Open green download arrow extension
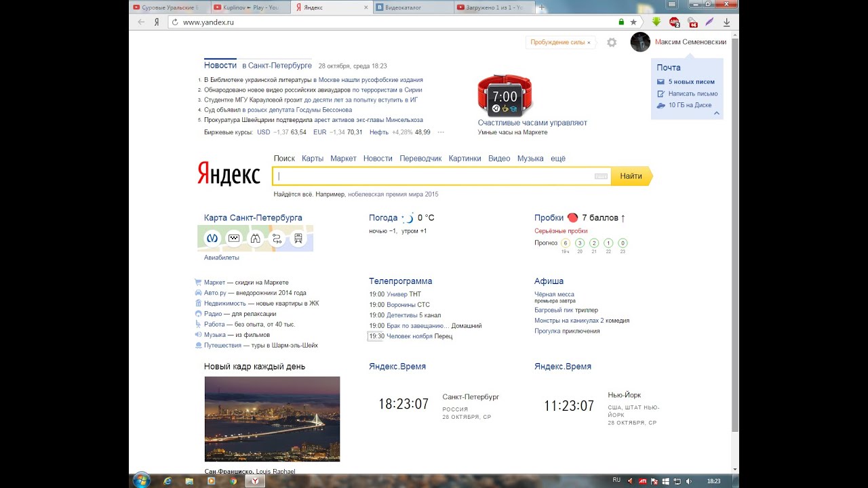The image size is (868, 488). pos(656,22)
